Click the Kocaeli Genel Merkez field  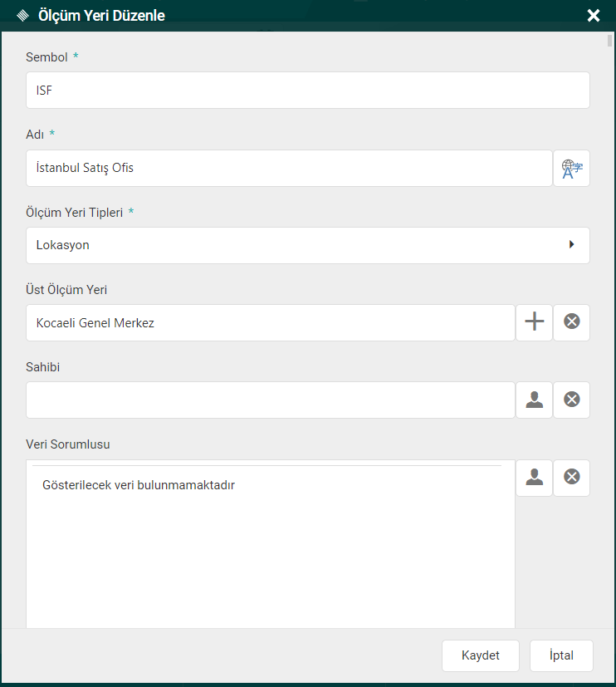click(x=270, y=323)
